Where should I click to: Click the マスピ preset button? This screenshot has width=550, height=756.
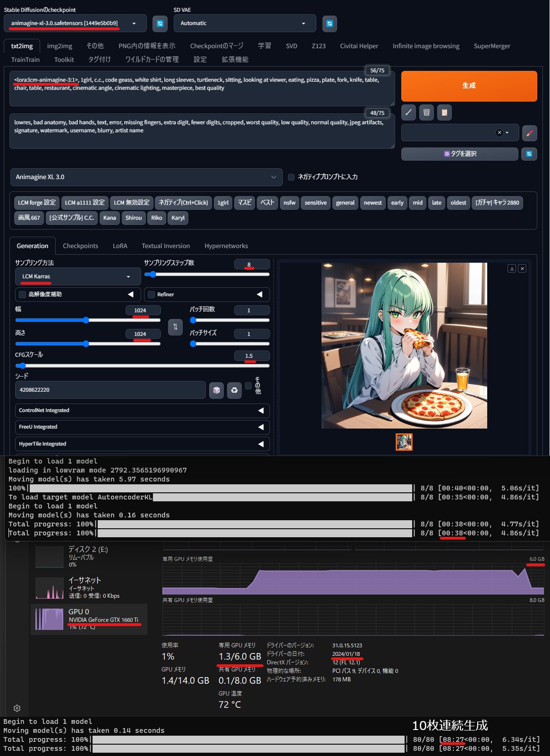(245, 203)
